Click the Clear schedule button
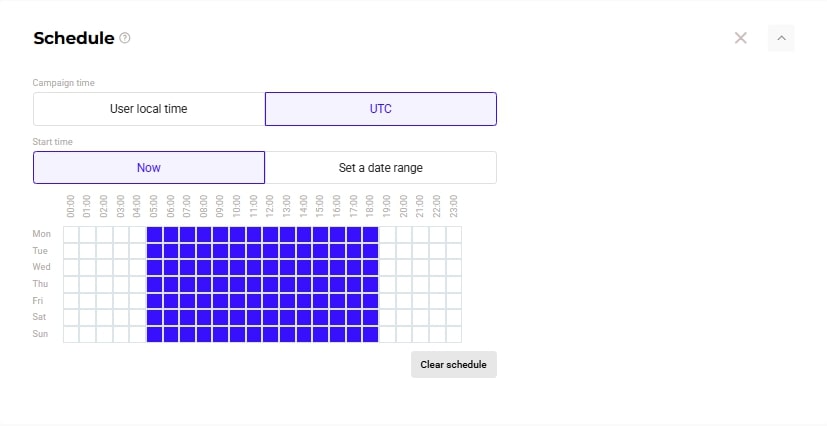The width and height of the screenshot is (827, 426). tap(454, 364)
